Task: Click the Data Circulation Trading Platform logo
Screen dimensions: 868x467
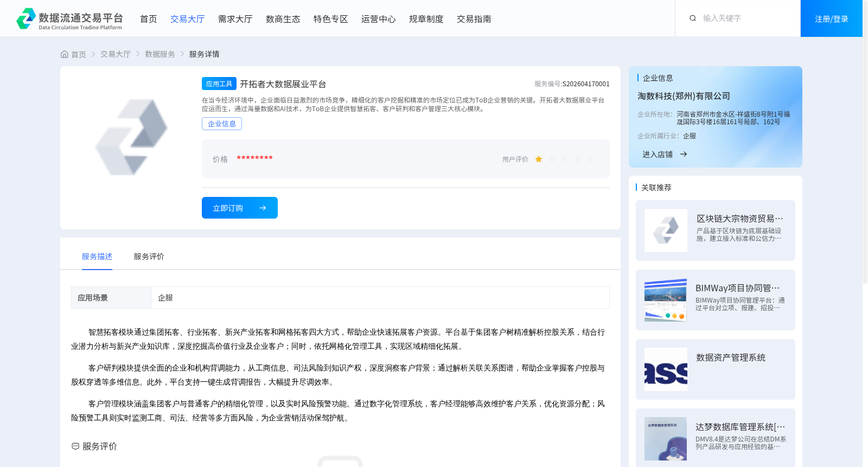Action: pos(69,18)
